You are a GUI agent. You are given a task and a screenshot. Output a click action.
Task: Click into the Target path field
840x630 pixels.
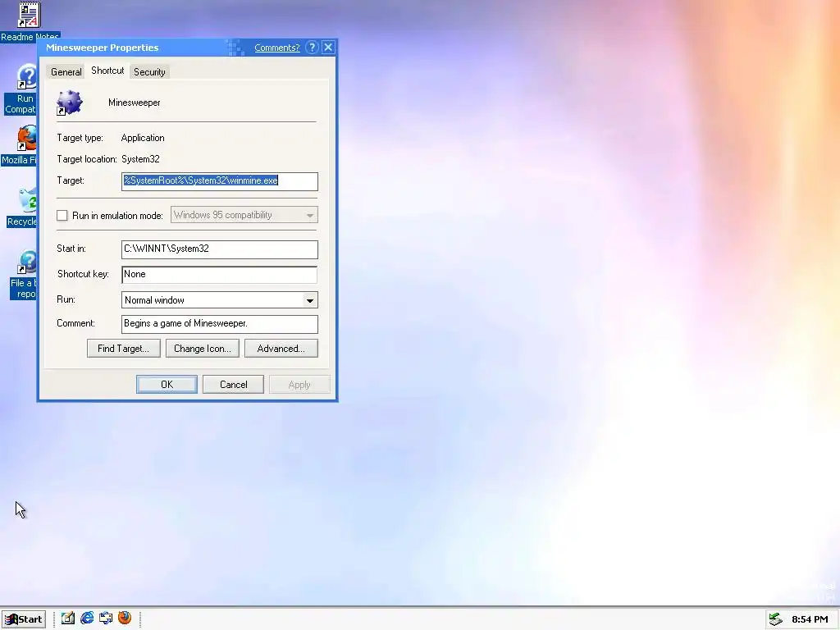tap(220, 181)
